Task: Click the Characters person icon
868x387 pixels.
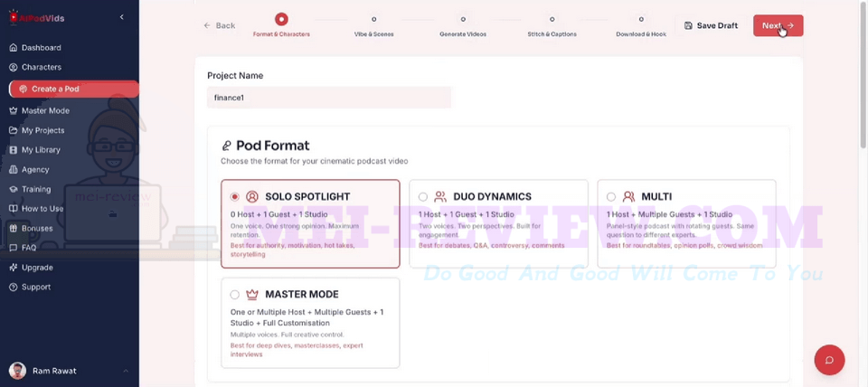Action: 14,67
